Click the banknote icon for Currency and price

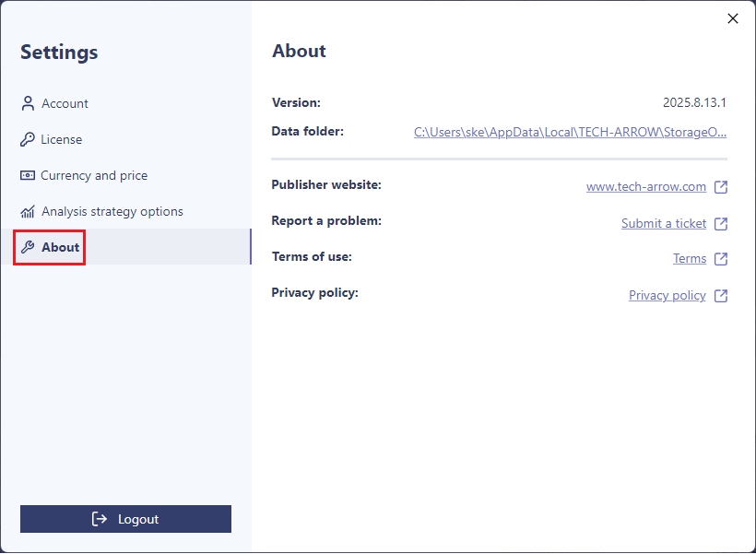click(28, 175)
